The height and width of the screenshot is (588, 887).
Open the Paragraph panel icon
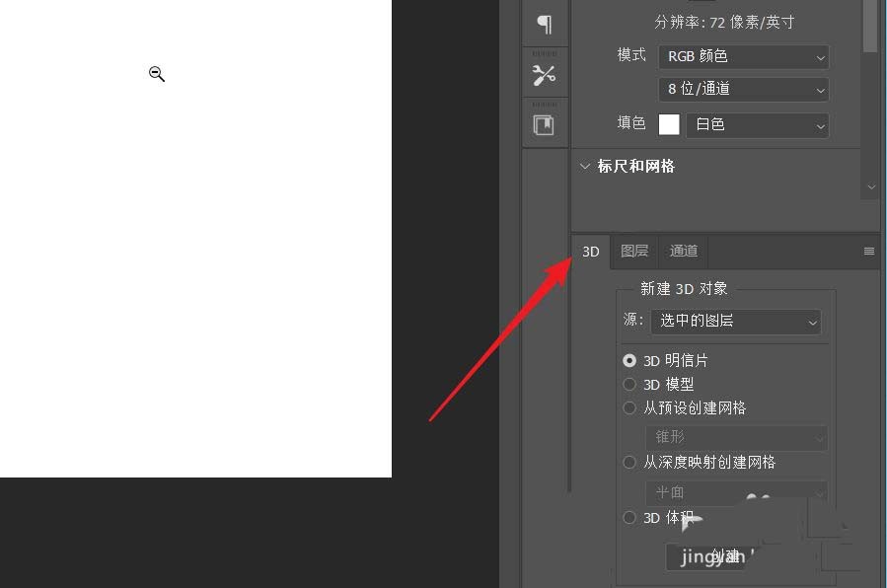click(545, 24)
